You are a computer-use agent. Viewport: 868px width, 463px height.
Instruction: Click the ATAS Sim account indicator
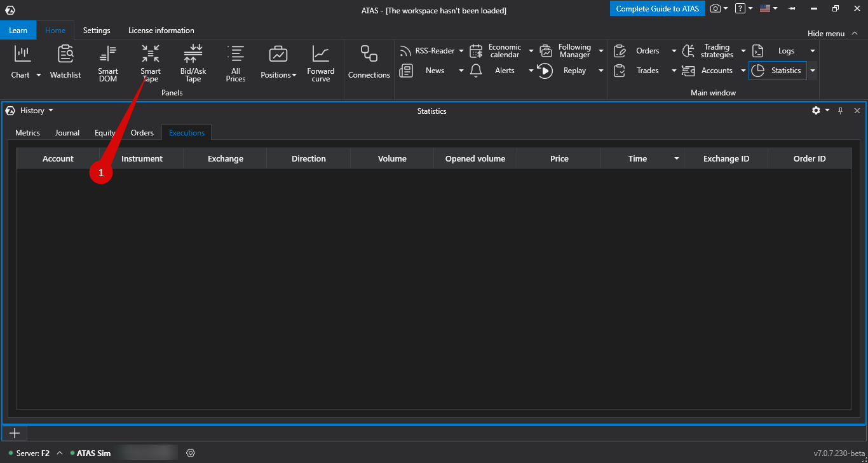pyautogui.click(x=91, y=453)
